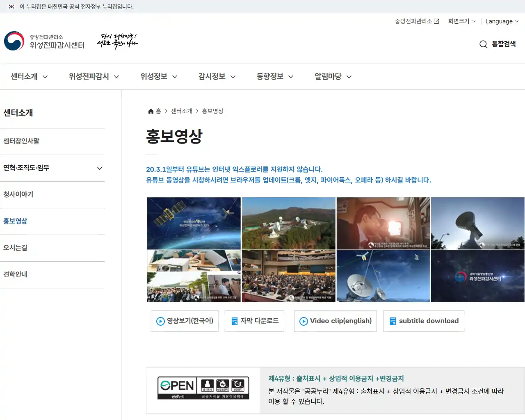Click 자막 다운로드 button
525x420 pixels.
254,321
